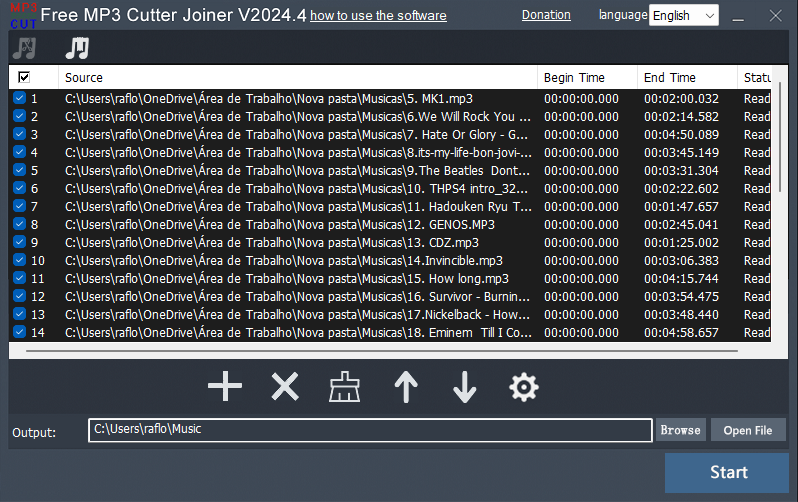Click the Begin Time column header
798x502 pixels.
click(587, 77)
